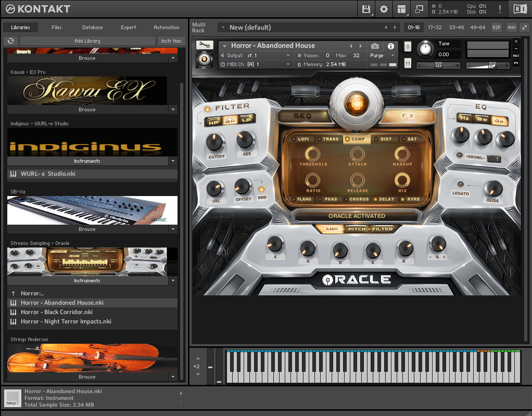The width and height of the screenshot is (532, 416).
Task: Click the GROWL value field
Action: click(x=494, y=158)
